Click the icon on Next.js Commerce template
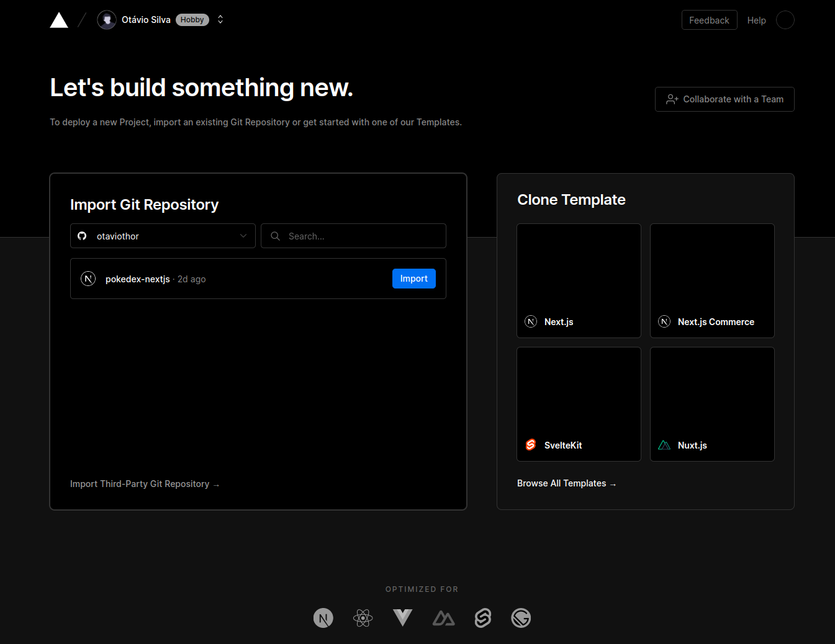 pyautogui.click(x=664, y=321)
